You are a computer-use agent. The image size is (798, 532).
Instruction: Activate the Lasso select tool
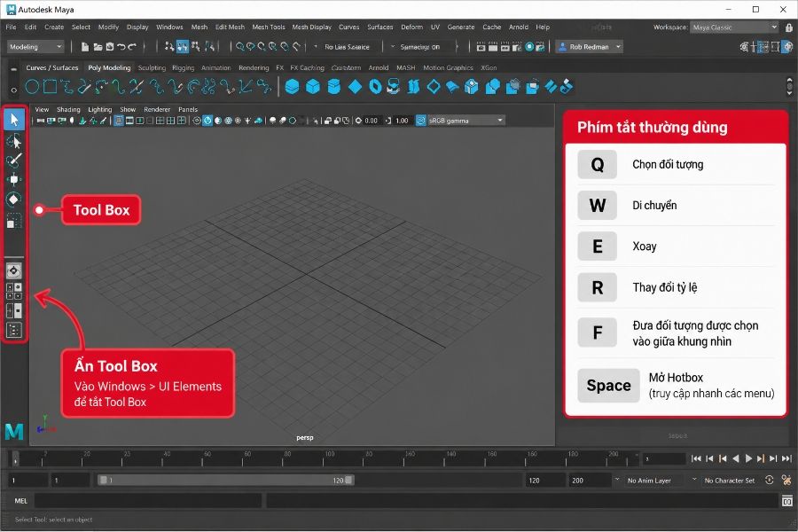(13, 140)
